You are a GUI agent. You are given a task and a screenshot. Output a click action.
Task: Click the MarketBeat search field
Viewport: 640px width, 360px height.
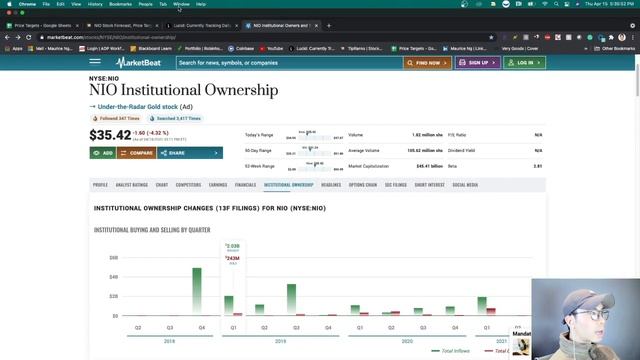pos(289,63)
